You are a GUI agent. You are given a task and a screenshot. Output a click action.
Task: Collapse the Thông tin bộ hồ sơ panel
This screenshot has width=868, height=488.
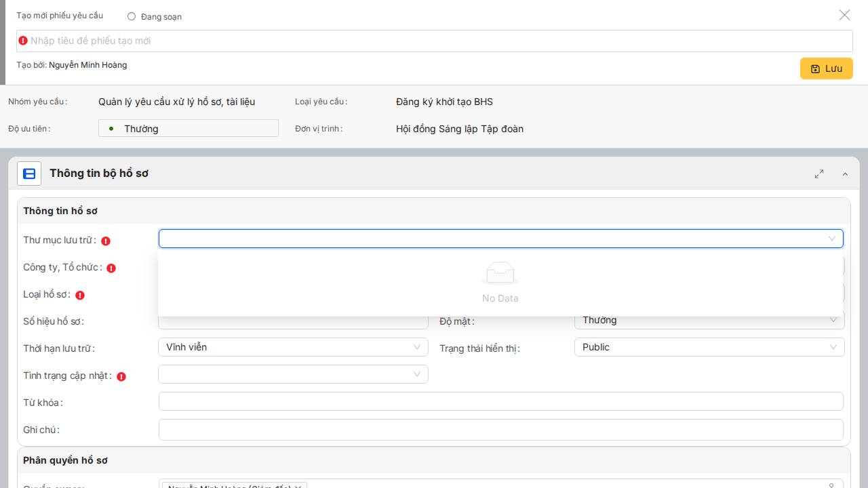[x=845, y=174]
